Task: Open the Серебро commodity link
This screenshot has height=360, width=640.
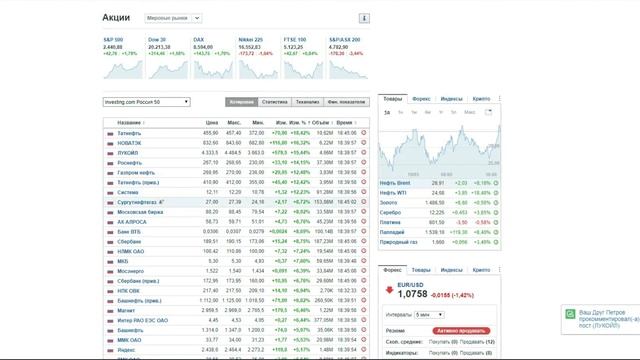Action: [390, 213]
